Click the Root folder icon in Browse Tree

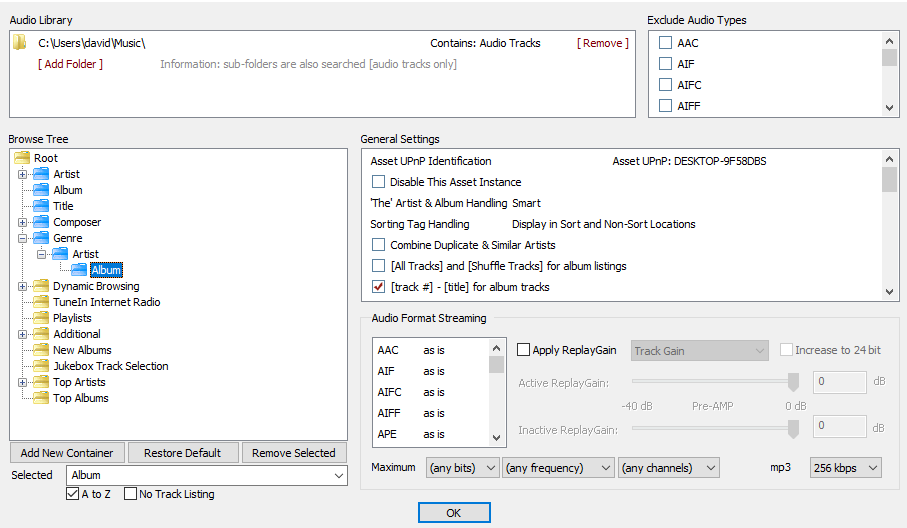22,158
